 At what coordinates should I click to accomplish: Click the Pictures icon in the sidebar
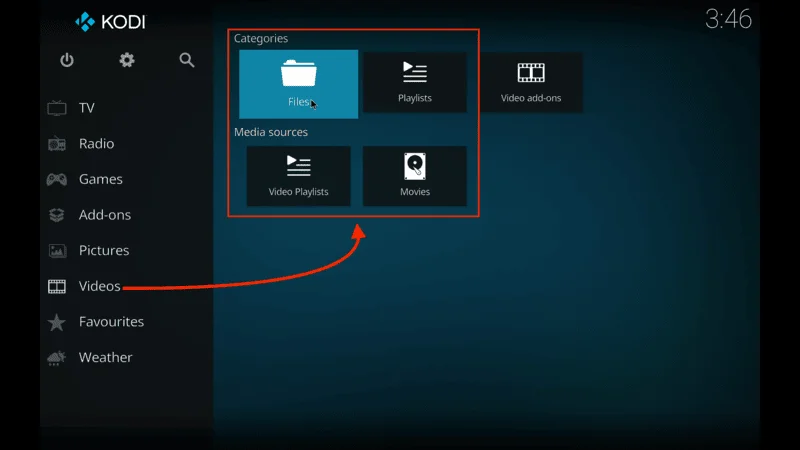click(x=57, y=251)
